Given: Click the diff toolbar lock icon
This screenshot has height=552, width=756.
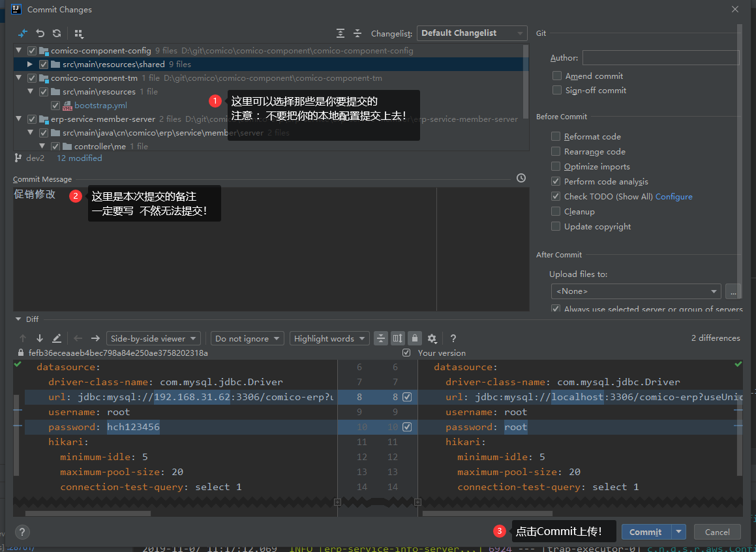Looking at the screenshot, I should coord(415,339).
